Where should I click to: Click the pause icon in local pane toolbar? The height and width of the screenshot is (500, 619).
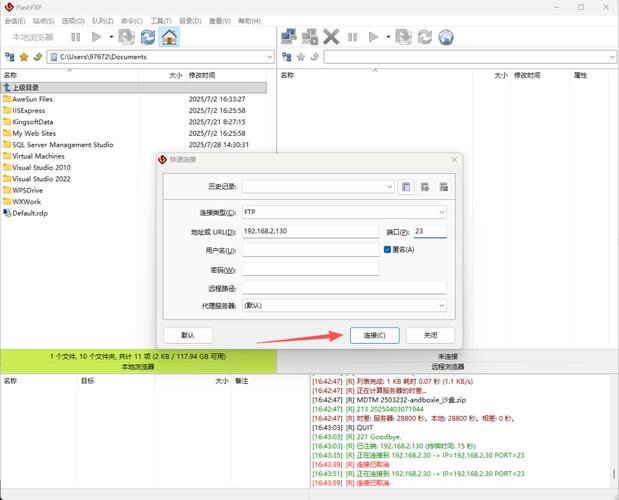[75, 37]
